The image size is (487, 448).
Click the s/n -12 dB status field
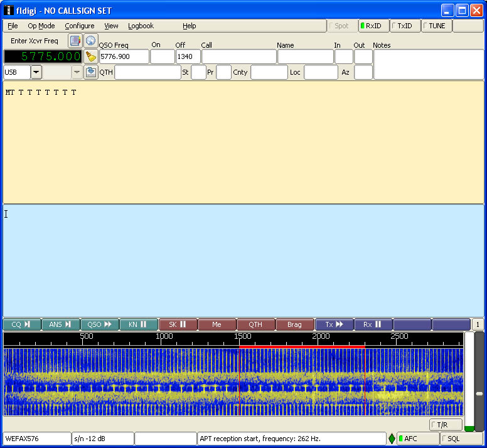[x=103, y=439]
